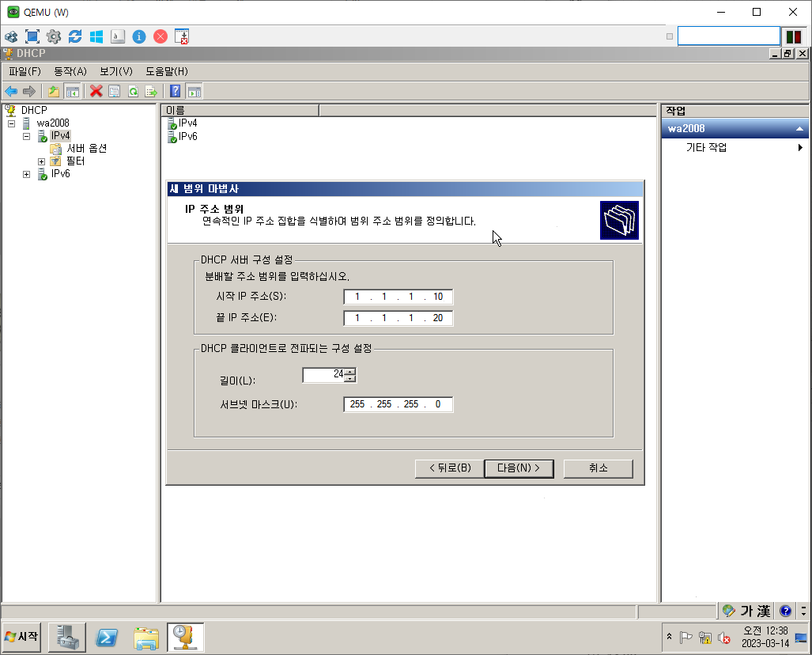Image resolution: width=812 pixels, height=655 pixels.
Task: Click the 끝 IP 주소 input field
Action: [398, 318]
